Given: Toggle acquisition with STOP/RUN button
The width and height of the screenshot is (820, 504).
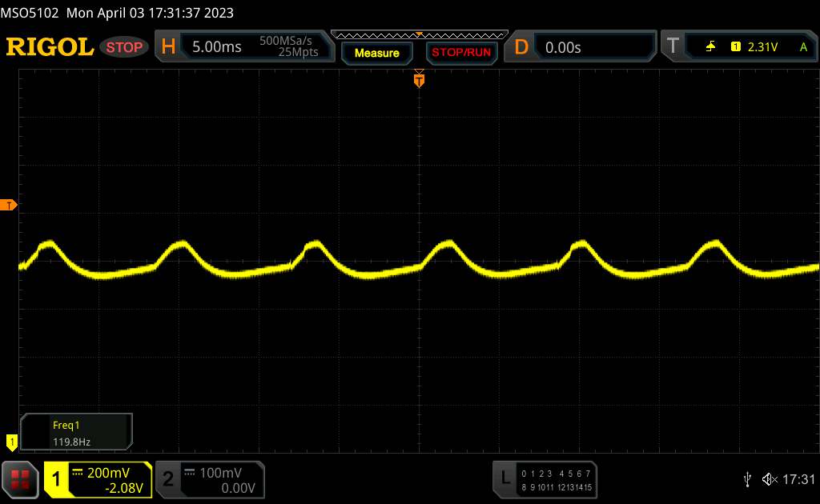Looking at the screenshot, I should [461, 53].
